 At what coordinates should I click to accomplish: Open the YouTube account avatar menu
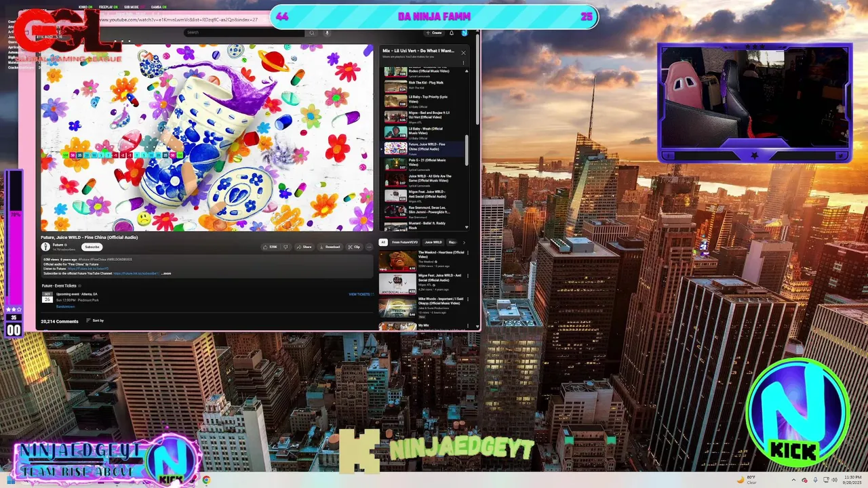pyautogui.click(x=465, y=33)
